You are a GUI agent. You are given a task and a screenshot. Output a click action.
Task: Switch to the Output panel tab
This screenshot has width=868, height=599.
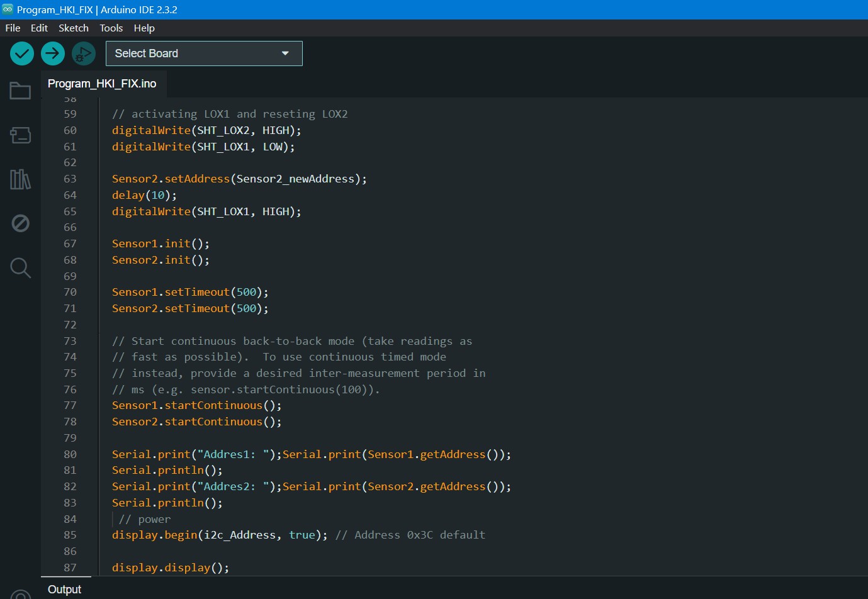(64, 589)
